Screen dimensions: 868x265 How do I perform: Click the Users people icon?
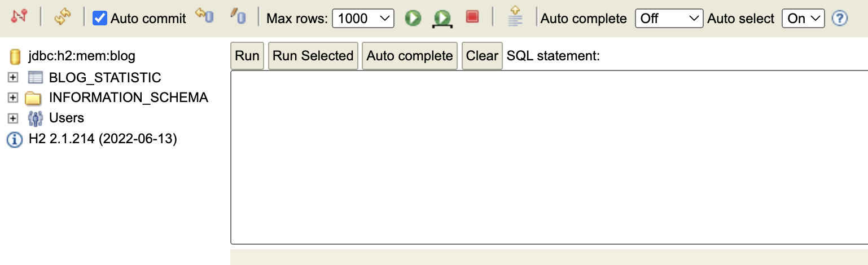35,118
